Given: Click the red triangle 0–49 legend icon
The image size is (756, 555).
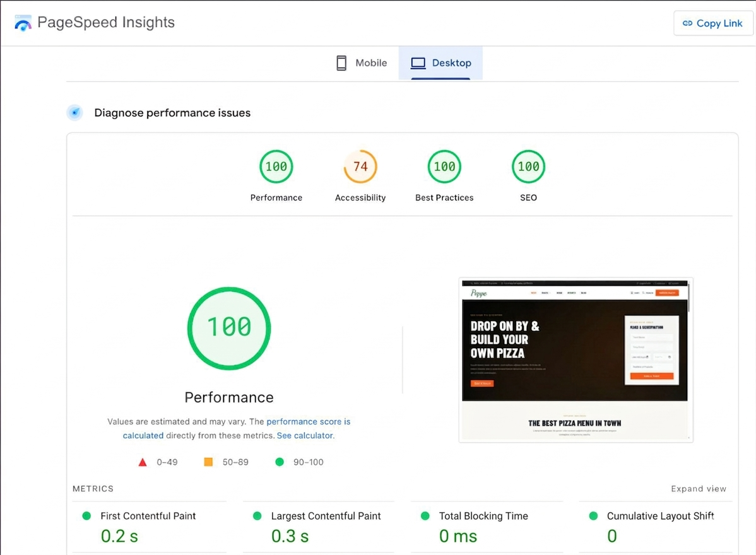Looking at the screenshot, I should coord(142,462).
